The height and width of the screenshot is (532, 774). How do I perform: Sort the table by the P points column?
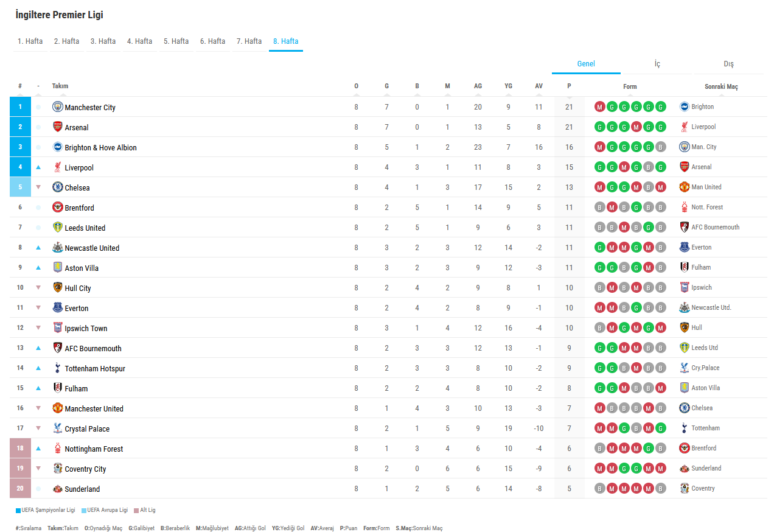tap(569, 86)
